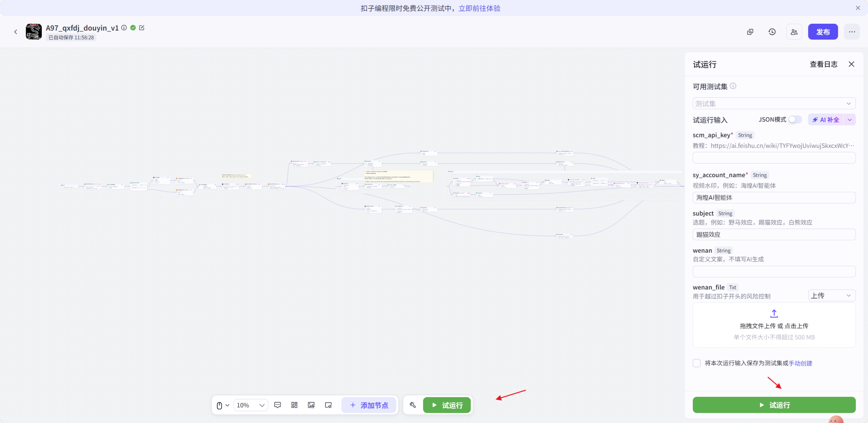Check 将本次运行输入保存为测试集 checkbox

697,363
